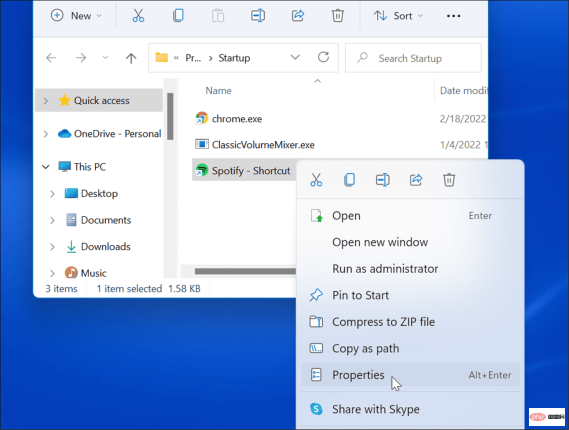This screenshot has height=430, width=569.
Task: Click the Pin to Start pin icon
Action: [x=316, y=295]
